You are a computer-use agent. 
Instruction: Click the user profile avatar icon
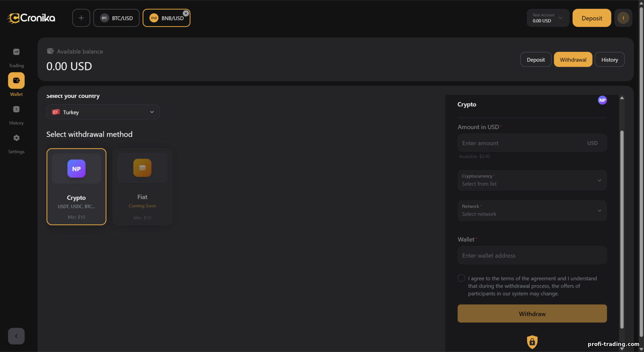pos(623,18)
